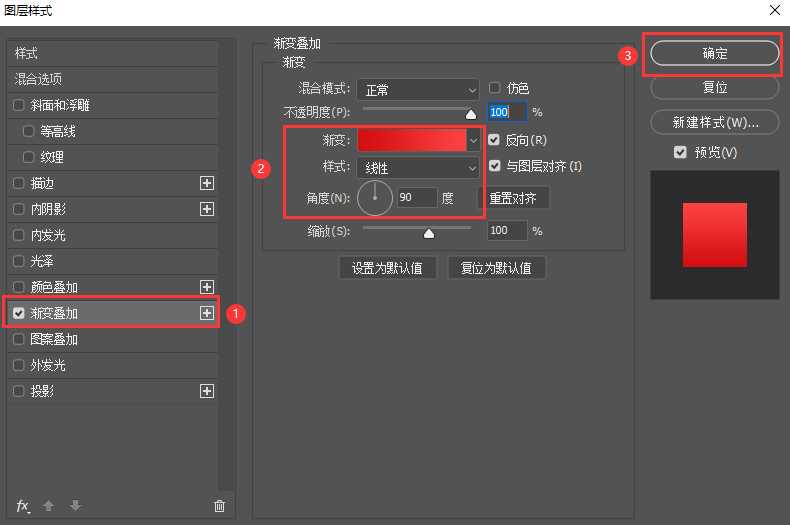790x525 pixels.
Task: Add another 内阴影 effect with plus icon
Action: 207,209
